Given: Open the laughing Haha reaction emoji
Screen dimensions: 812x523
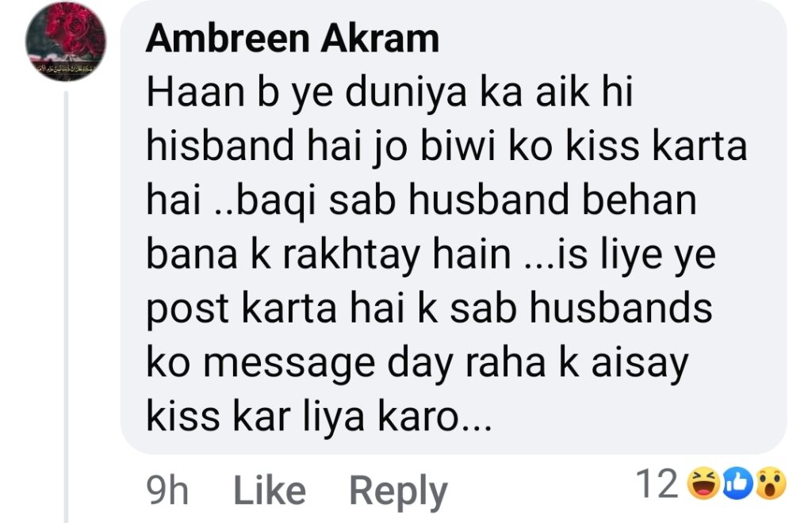Looking at the screenshot, I should tap(703, 483).
